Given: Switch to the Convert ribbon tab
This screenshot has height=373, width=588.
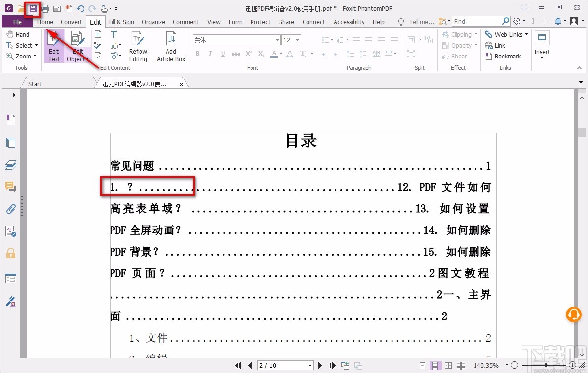Looking at the screenshot, I should pos(71,22).
